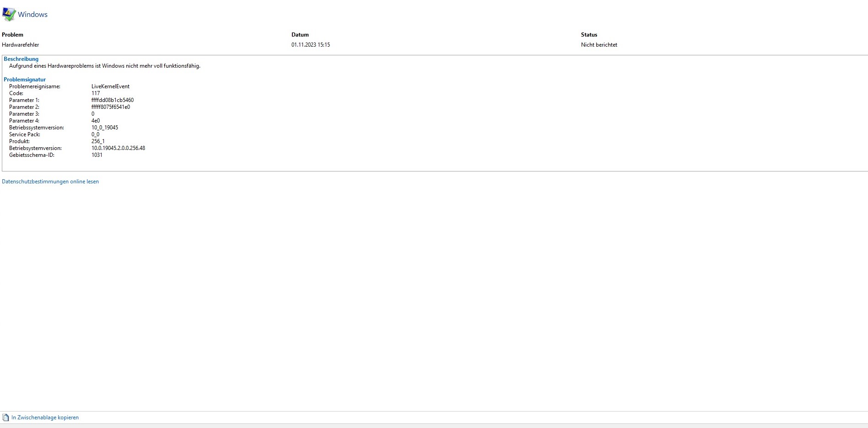Click the Windows problem report flag icon
This screenshot has height=428, width=868.
click(x=9, y=14)
